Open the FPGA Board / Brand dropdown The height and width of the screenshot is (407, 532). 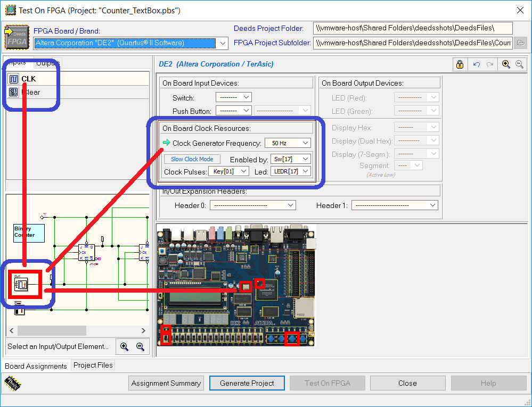tap(223, 43)
